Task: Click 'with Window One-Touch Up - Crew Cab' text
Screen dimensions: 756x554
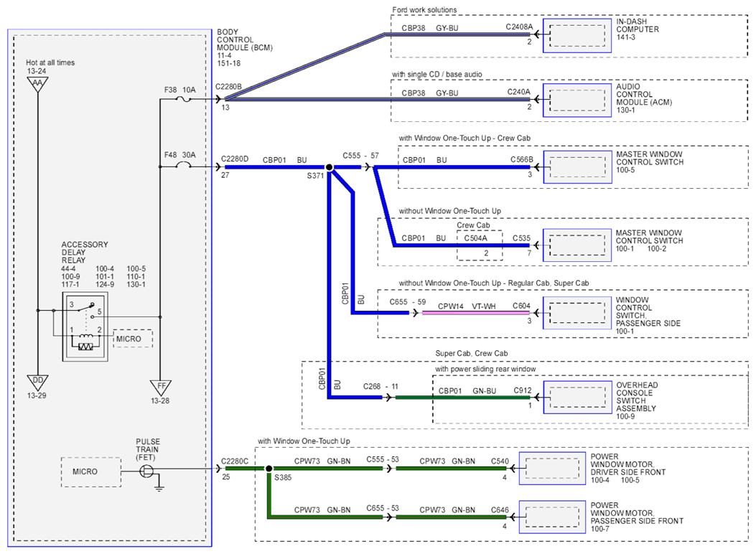Action: [465, 138]
